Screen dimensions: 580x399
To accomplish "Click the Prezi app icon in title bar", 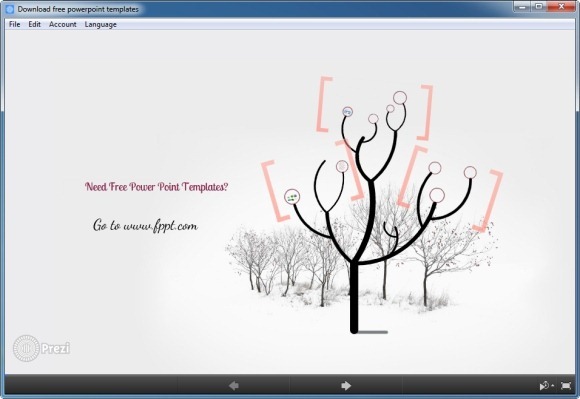I will [10, 9].
